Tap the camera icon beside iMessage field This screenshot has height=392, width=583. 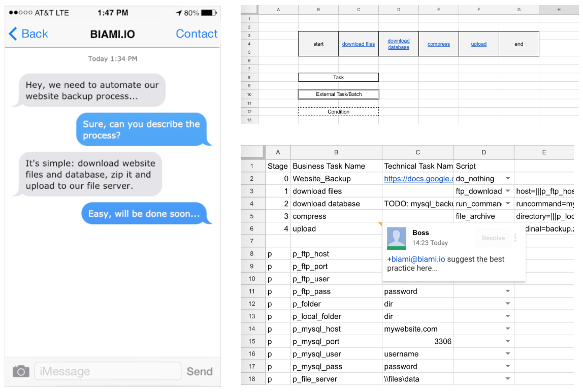(x=20, y=371)
